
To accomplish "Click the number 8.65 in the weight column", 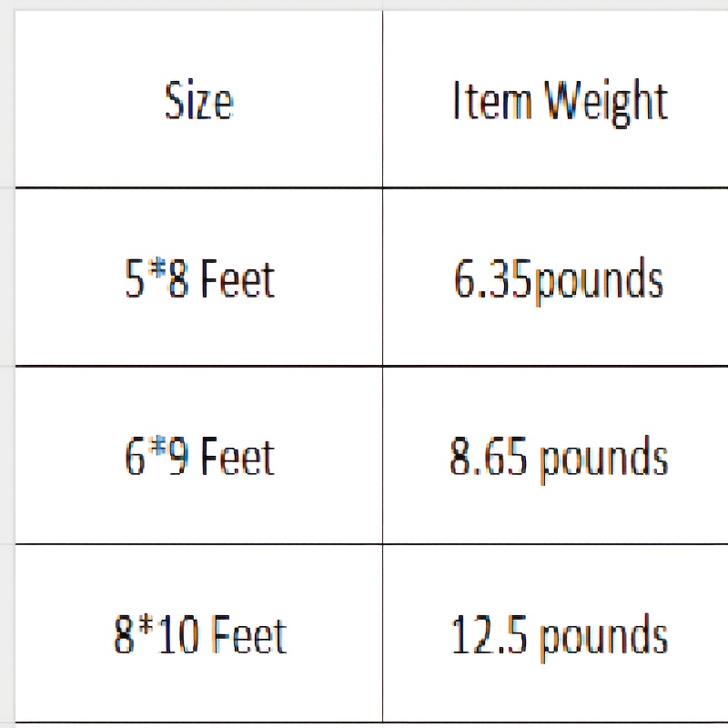I will [488, 456].
